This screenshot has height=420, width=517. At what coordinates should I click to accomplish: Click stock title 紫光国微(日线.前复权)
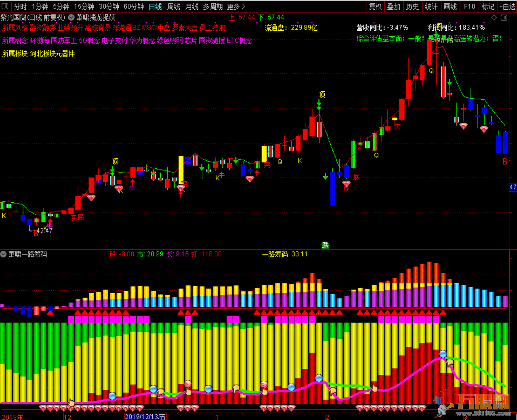pos(33,17)
